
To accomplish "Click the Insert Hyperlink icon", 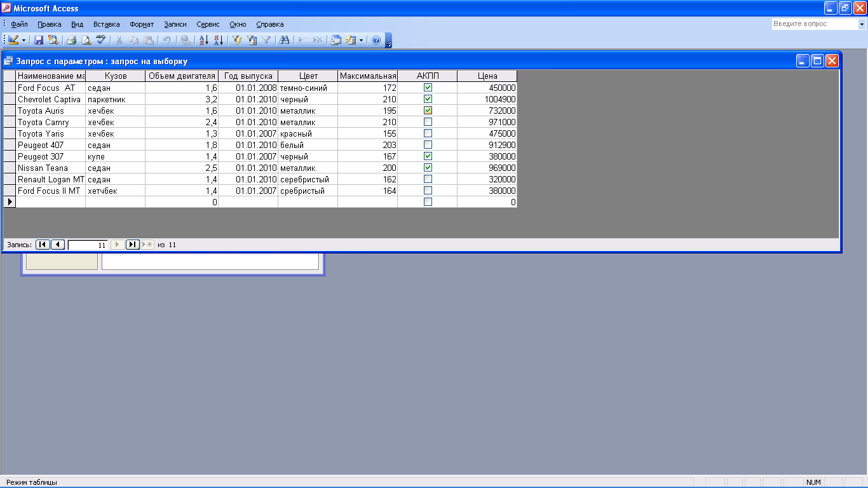I will click(185, 40).
